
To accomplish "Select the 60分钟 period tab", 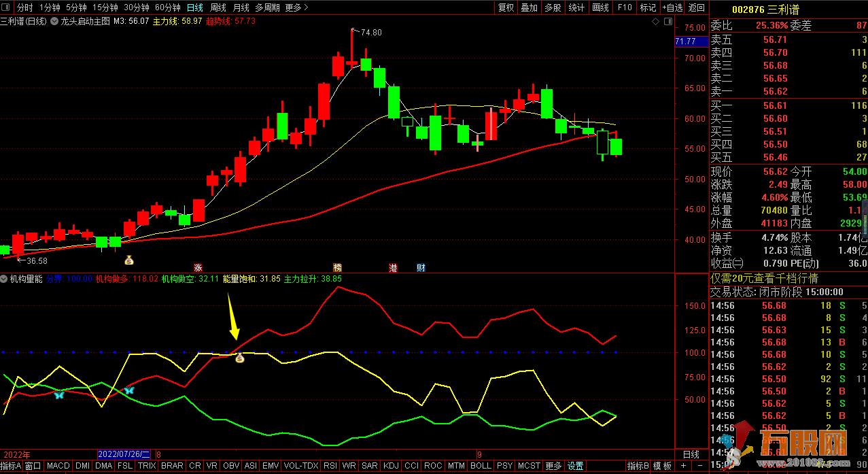I will pos(168,7).
